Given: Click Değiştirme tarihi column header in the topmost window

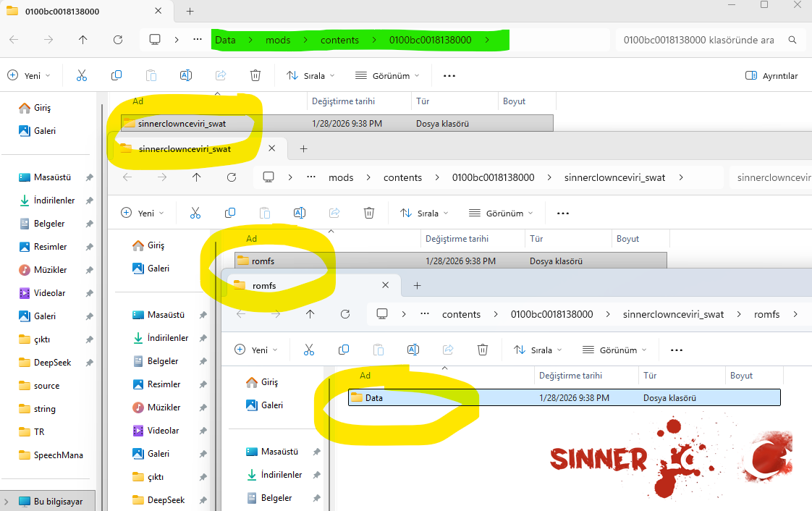Looking at the screenshot, I should point(343,101).
